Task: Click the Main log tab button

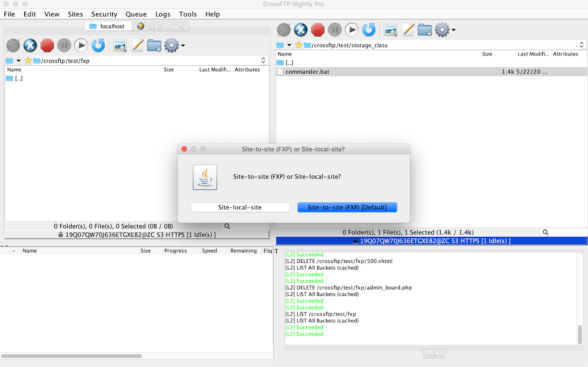Action: [x=434, y=353]
